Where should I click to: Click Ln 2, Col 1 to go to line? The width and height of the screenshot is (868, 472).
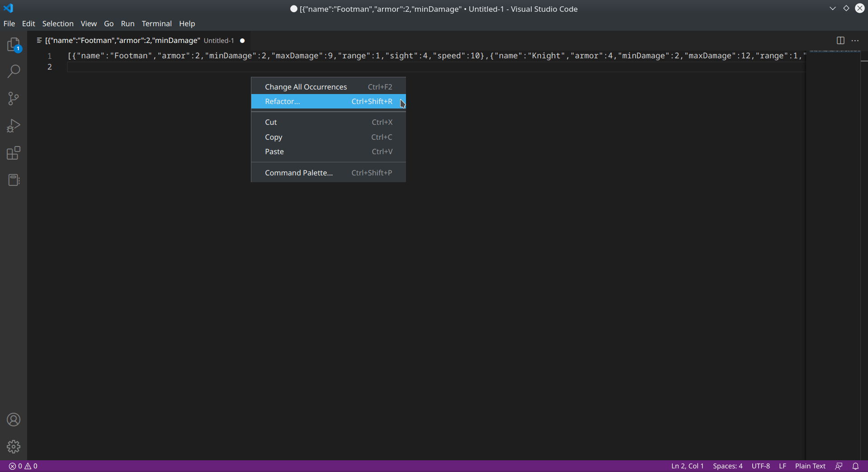pyautogui.click(x=687, y=466)
